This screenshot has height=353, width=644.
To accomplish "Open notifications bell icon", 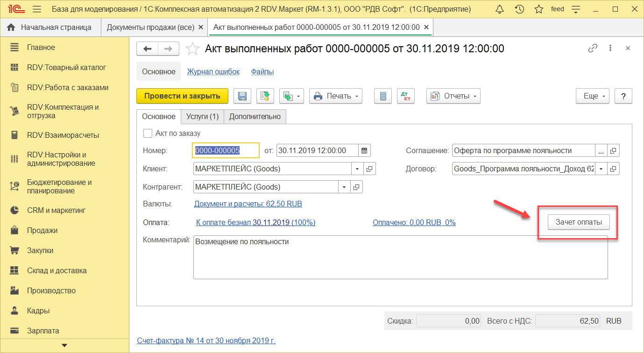I will coord(500,9).
